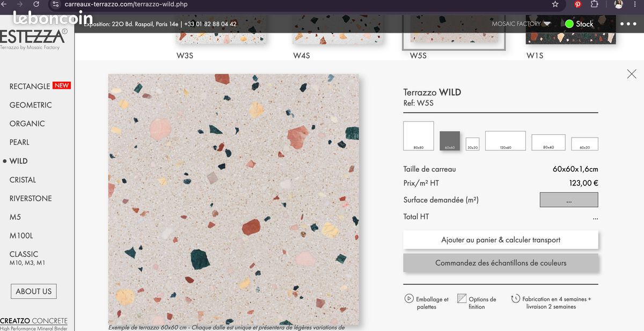Select the 30x30 tile size

472,144
